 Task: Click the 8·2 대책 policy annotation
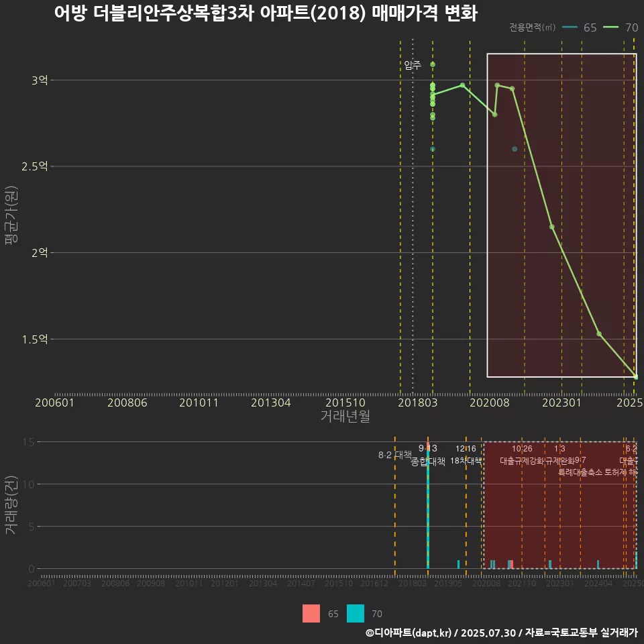394,455
